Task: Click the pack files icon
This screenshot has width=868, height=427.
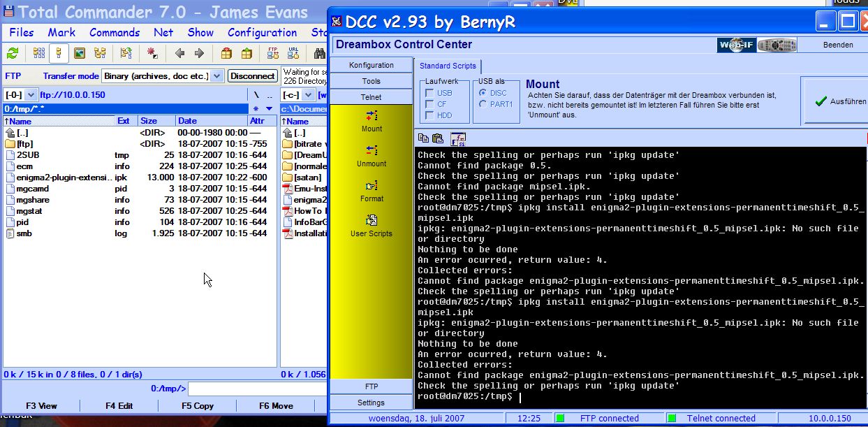Action: coord(226,53)
